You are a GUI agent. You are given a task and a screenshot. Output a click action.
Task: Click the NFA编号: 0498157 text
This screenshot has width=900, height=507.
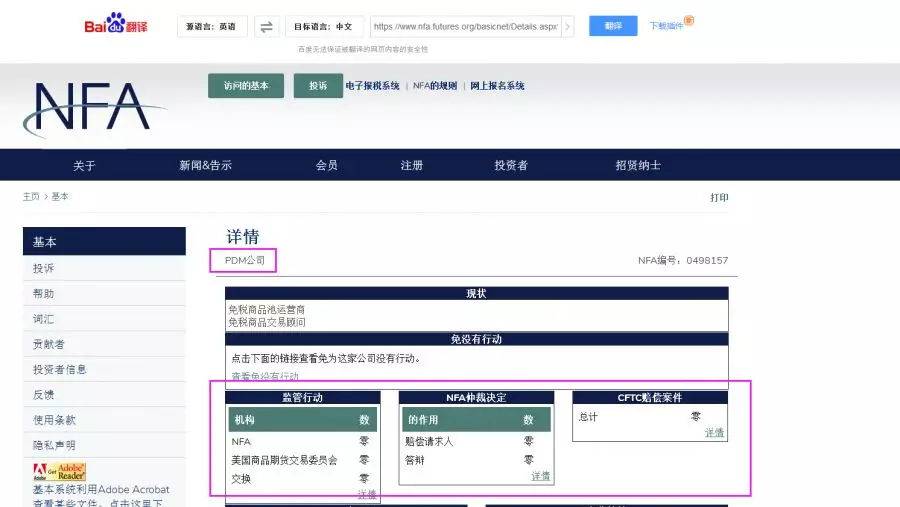683,260
